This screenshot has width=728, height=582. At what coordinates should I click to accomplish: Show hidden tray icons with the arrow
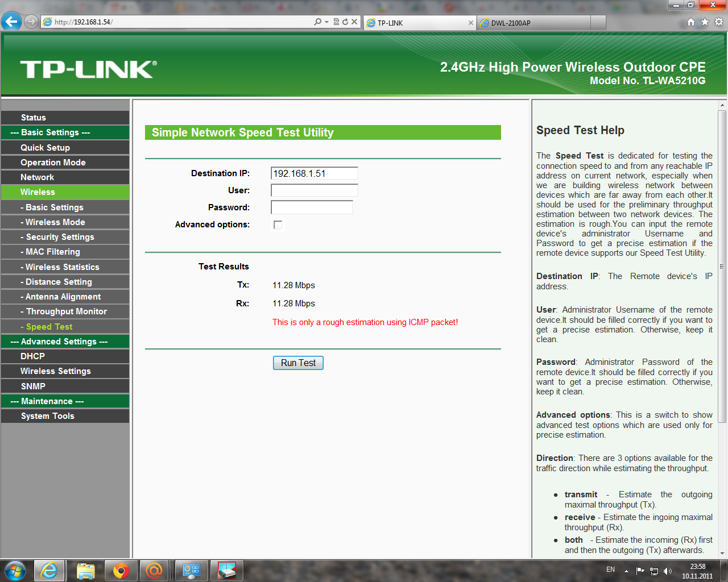click(626, 571)
